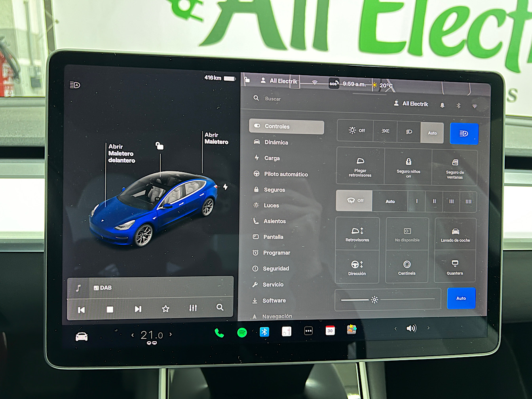Tap the car icon in bottom bar
532x399 pixels.
point(82,337)
